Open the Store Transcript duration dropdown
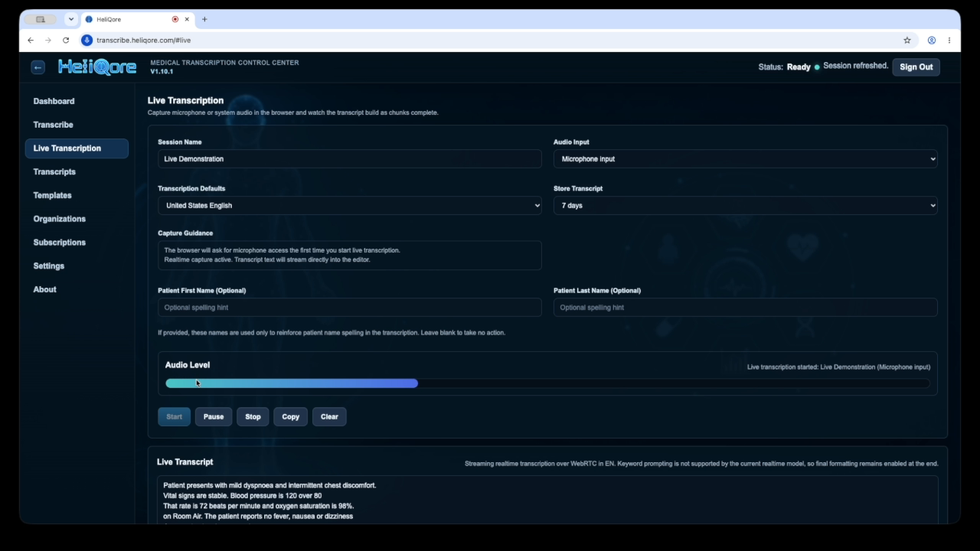Image resolution: width=980 pixels, height=551 pixels. (x=745, y=205)
